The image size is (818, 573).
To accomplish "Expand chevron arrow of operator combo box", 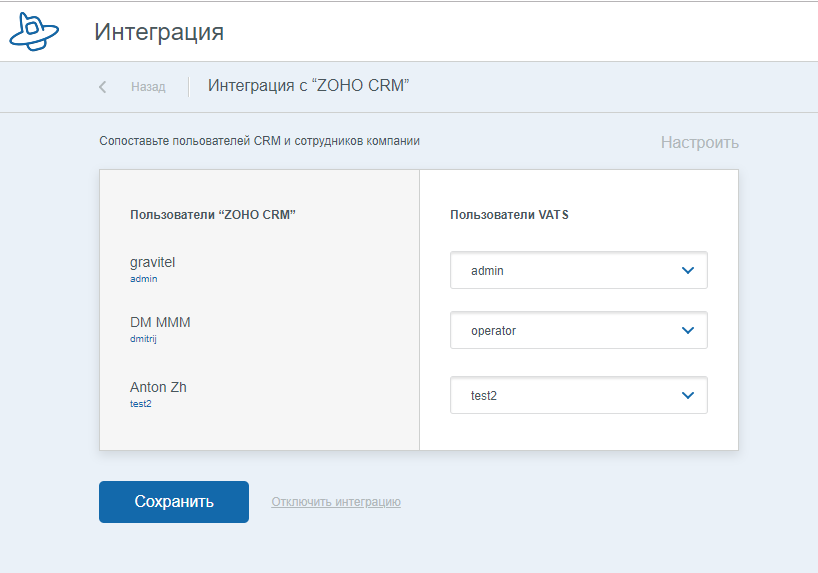I will [x=688, y=330].
